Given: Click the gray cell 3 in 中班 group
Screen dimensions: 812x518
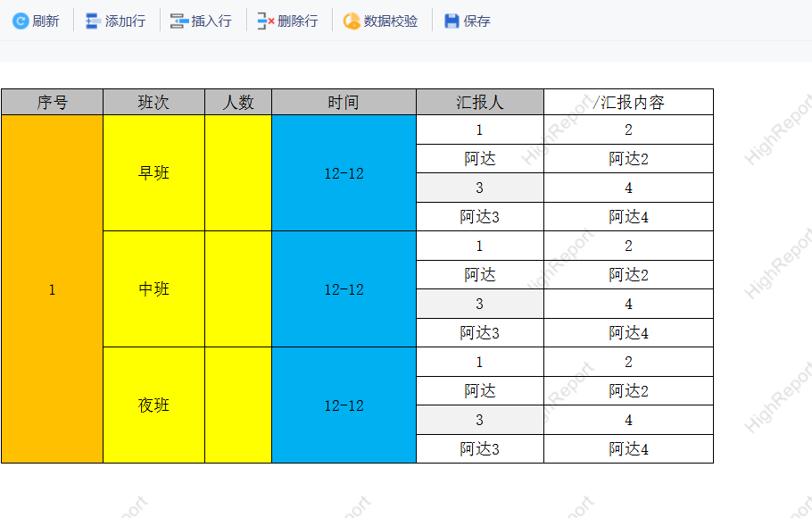Looking at the screenshot, I should (480, 304).
